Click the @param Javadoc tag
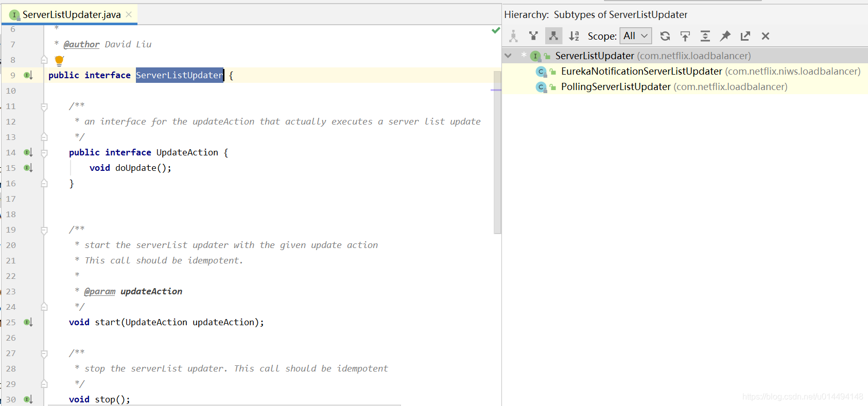 (100, 291)
